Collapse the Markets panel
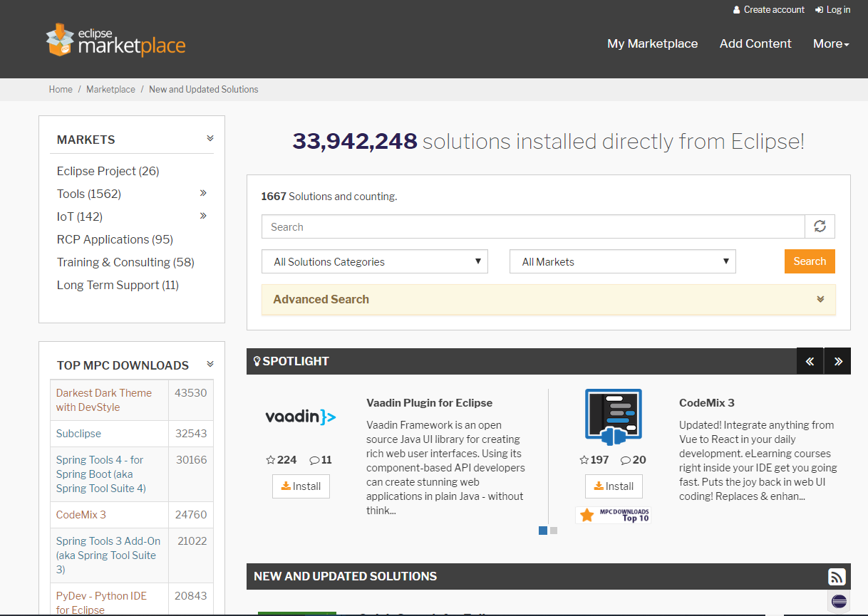Viewport: 868px width, 616px height. pos(210,138)
